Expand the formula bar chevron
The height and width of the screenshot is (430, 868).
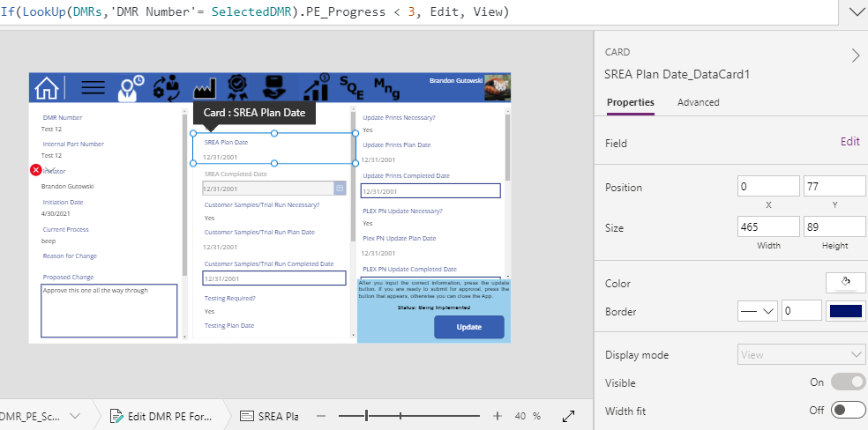[856, 12]
